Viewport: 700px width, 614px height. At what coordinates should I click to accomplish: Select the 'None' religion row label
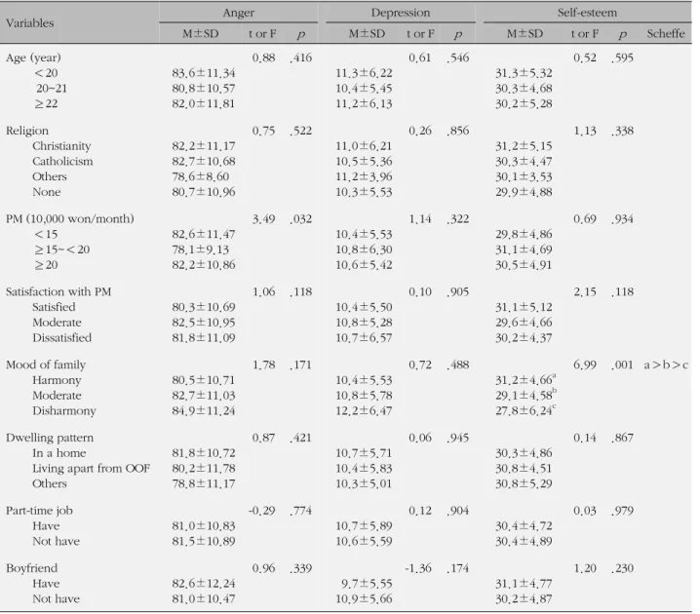point(47,192)
